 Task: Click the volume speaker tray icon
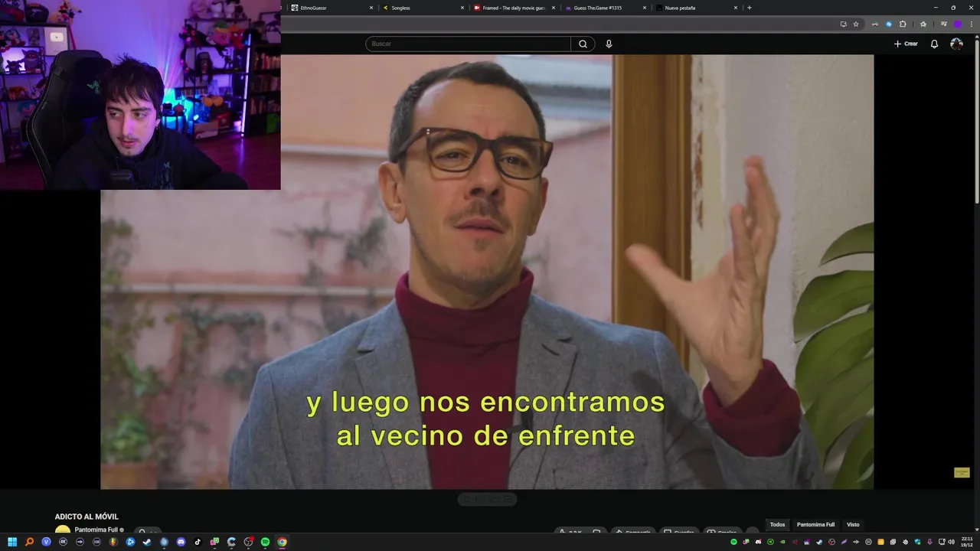click(952, 542)
